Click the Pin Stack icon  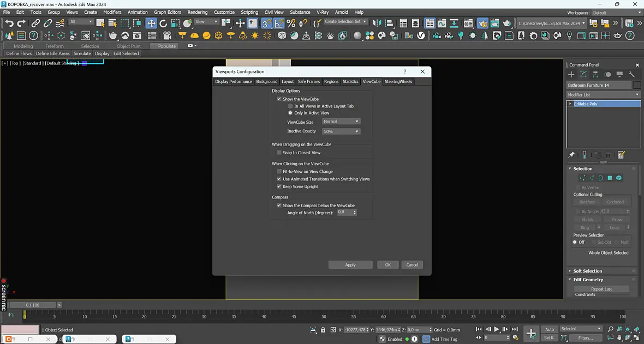click(571, 155)
